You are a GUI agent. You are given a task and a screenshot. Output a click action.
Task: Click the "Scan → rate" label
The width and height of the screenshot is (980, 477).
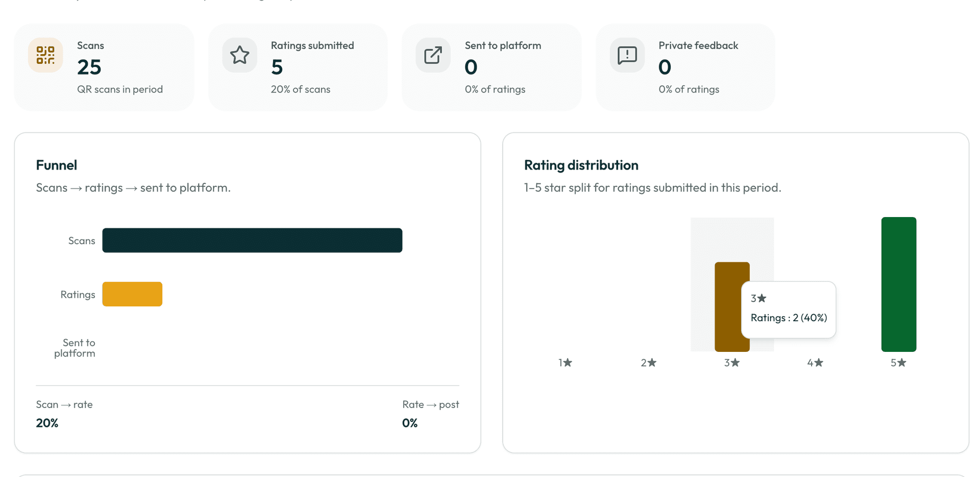click(x=64, y=404)
